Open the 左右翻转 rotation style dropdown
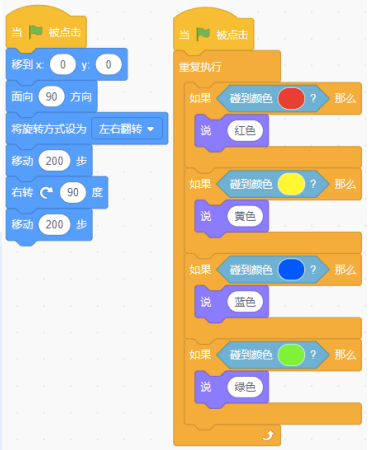The width and height of the screenshot is (370, 450). click(127, 129)
